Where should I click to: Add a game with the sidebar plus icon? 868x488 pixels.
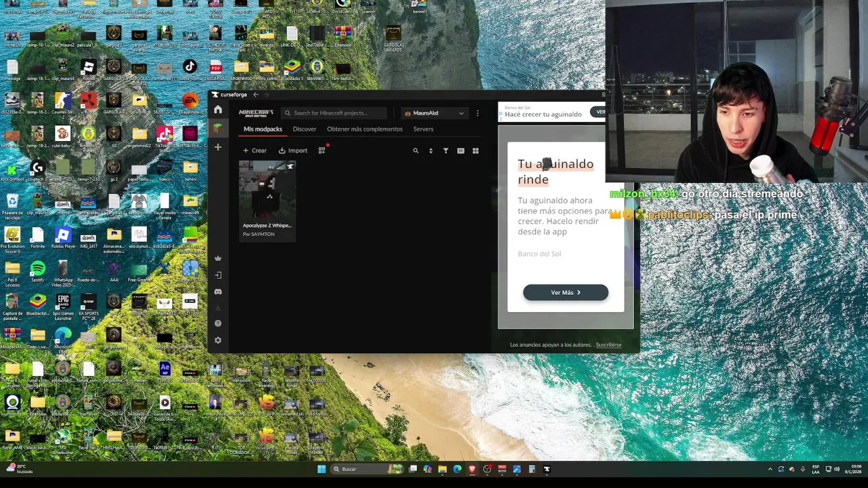tap(218, 147)
